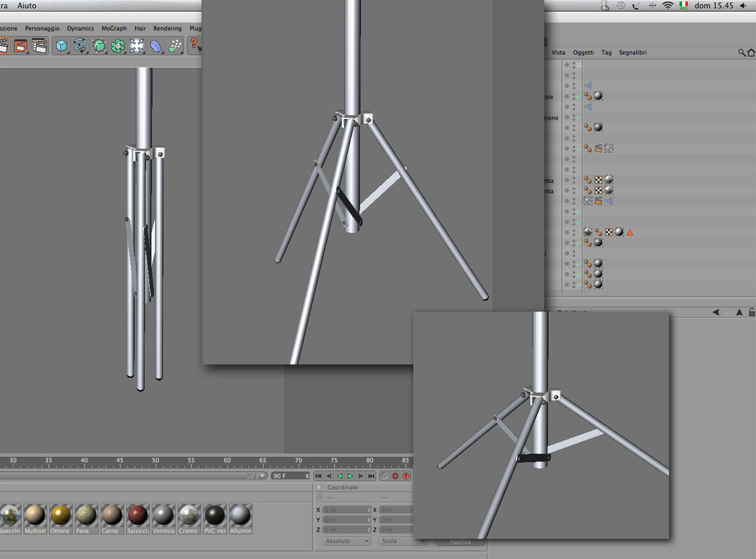756x559 pixels.
Task: Open the Scala dropdown
Action: pyautogui.click(x=403, y=541)
